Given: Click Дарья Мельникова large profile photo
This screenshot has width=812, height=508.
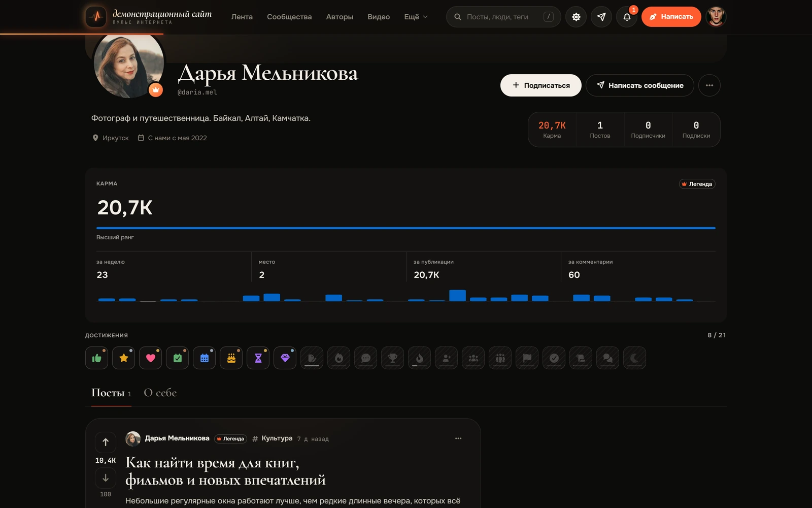Looking at the screenshot, I should coord(129,63).
